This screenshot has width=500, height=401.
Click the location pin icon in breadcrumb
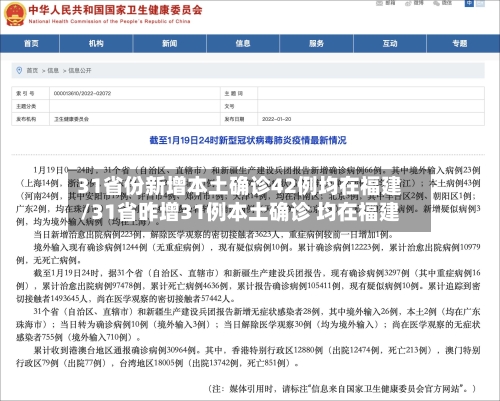19,70
